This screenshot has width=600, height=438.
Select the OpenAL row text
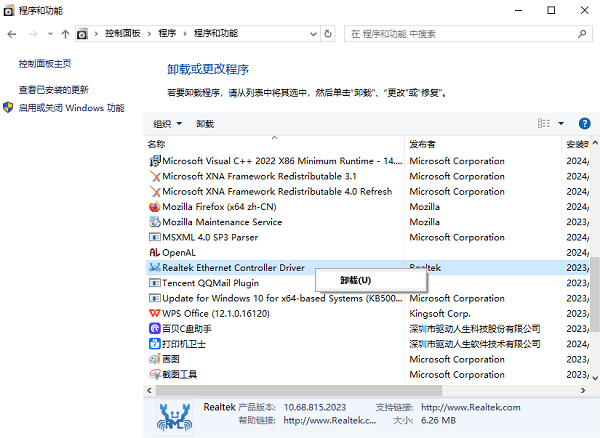pos(179,252)
